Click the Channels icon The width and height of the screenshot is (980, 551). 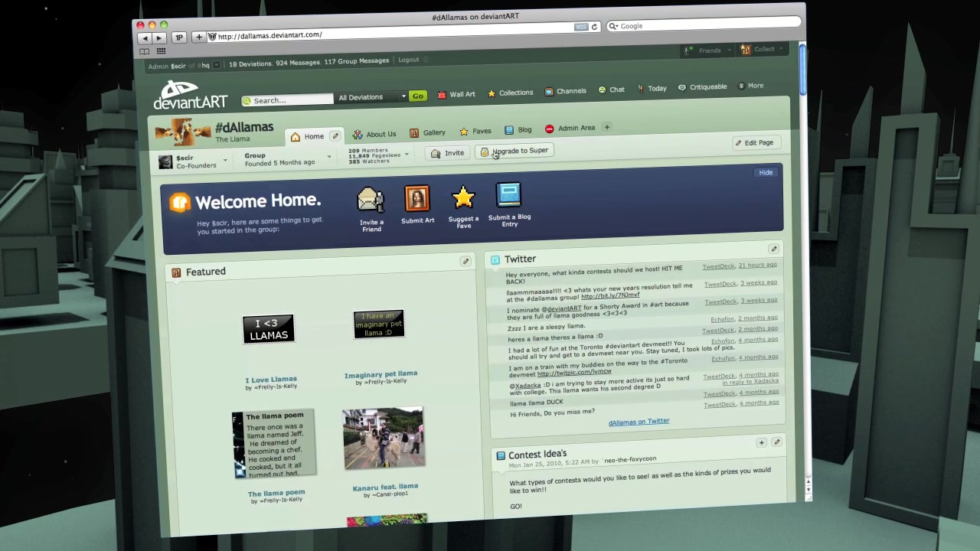tap(549, 92)
